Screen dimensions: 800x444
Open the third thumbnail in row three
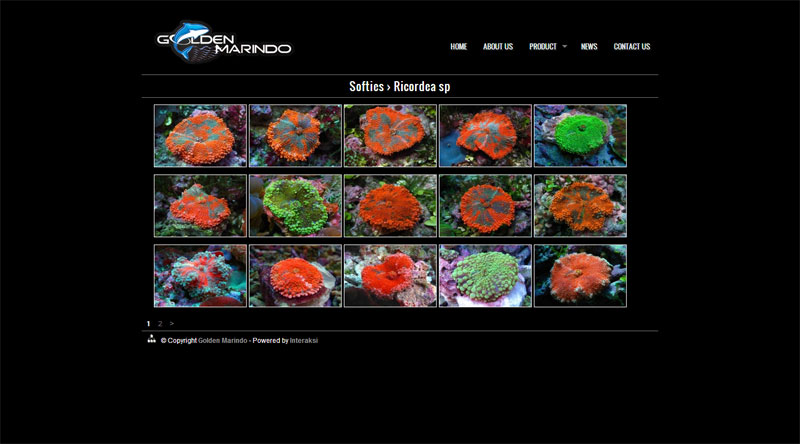390,276
